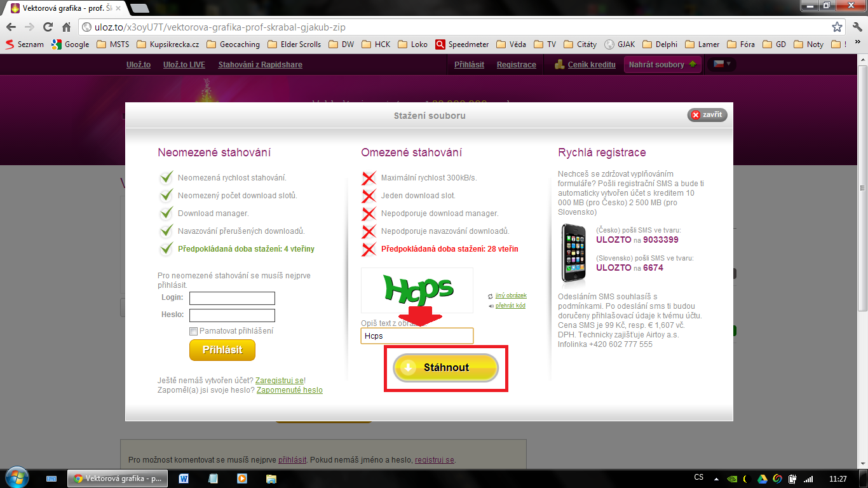Open the Speedmeter bookmark
868x488 pixels.
tap(463, 44)
